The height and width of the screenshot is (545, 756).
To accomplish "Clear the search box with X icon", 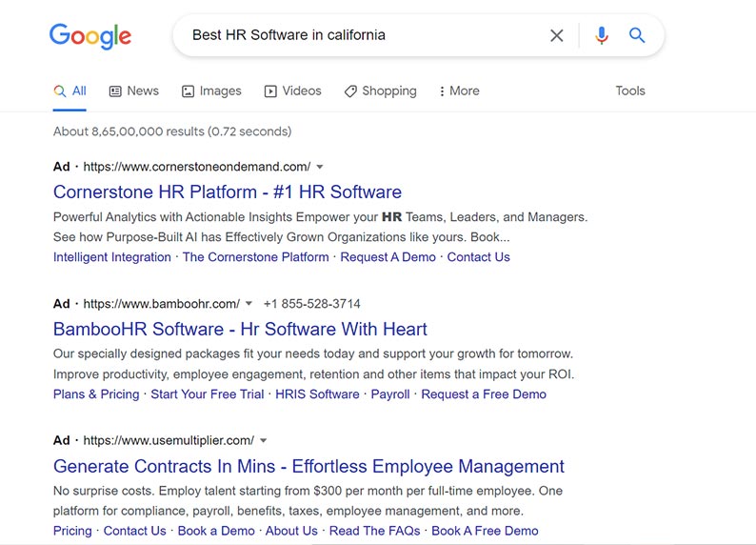I will coord(556,35).
